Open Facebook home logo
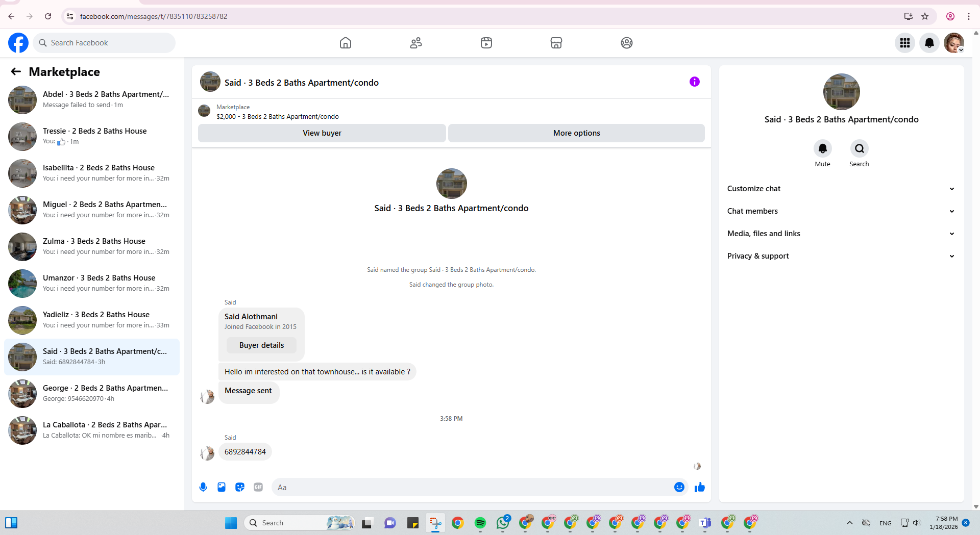The height and width of the screenshot is (535, 980). [x=18, y=43]
